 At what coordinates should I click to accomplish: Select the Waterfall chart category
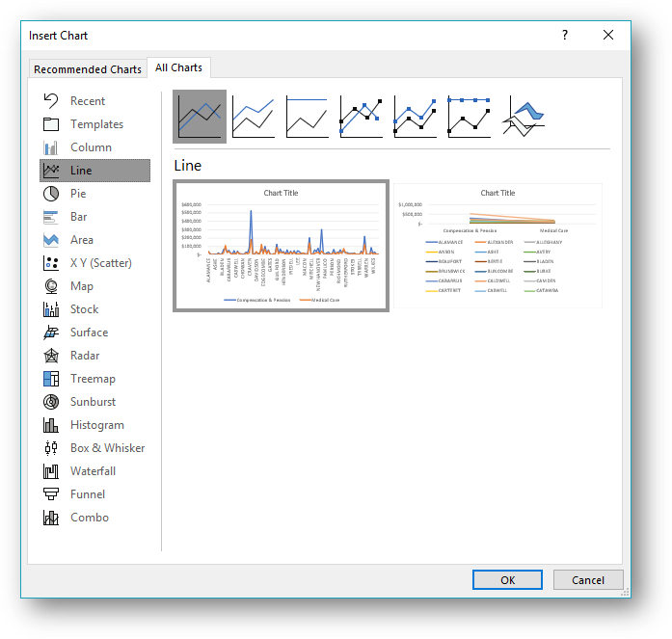93,471
